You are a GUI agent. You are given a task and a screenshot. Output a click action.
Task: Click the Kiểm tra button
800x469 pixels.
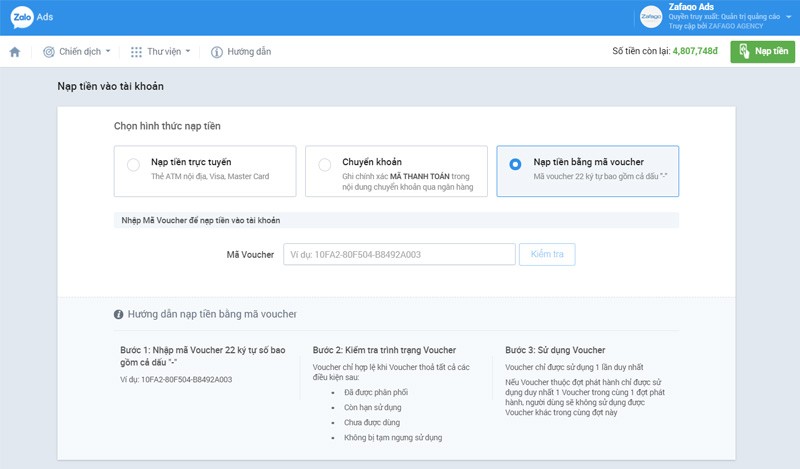[547, 254]
